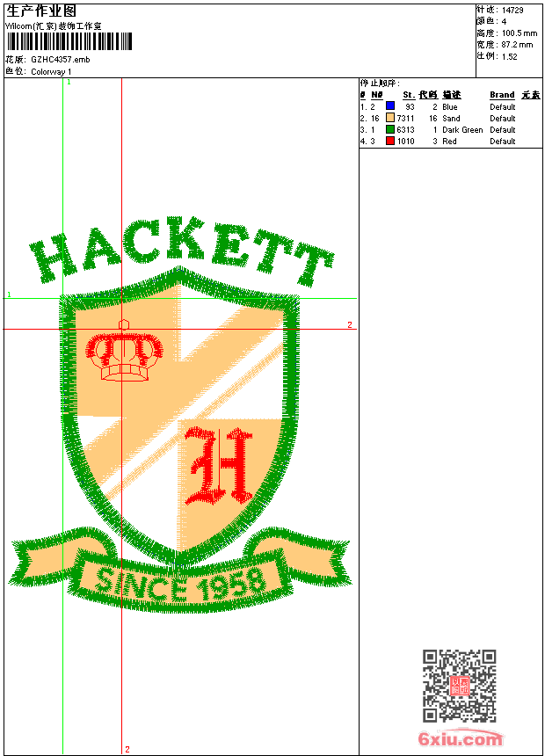Select the barcode under the Wilcom header
Viewport: 545px width, 756px height.
pos(69,41)
